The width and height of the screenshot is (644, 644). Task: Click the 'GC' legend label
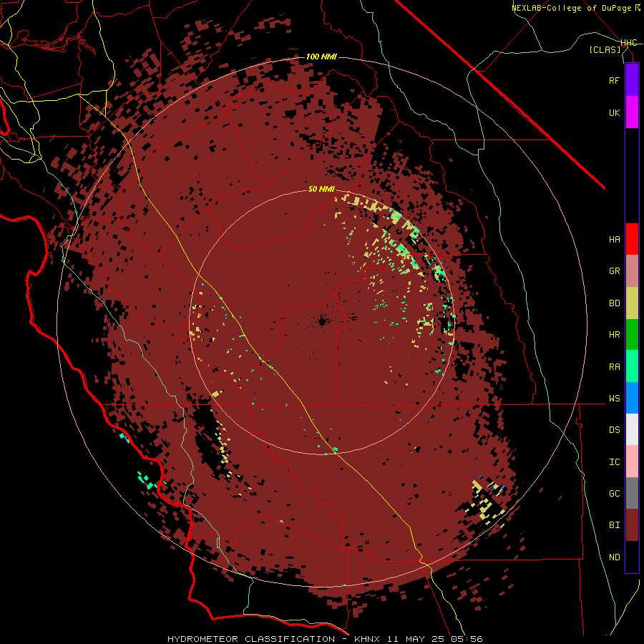pyautogui.click(x=614, y=494)
